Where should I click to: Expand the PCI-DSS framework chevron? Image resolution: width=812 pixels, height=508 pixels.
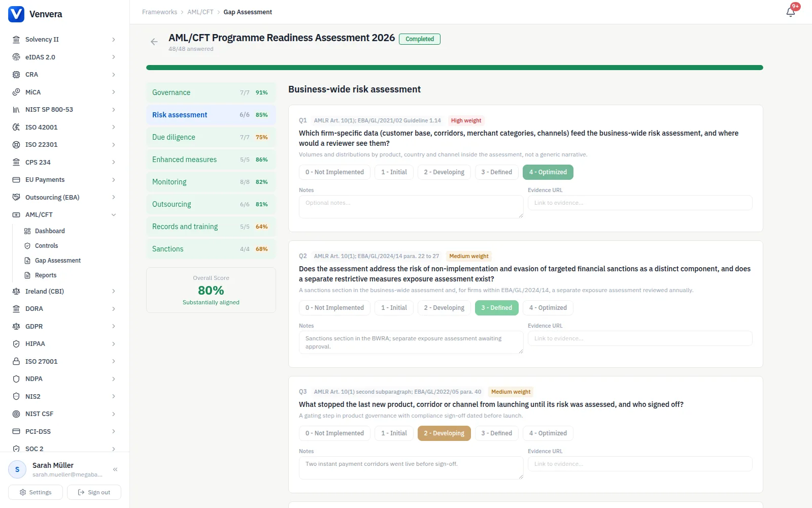pyautogui.click(x=114, y=431)
